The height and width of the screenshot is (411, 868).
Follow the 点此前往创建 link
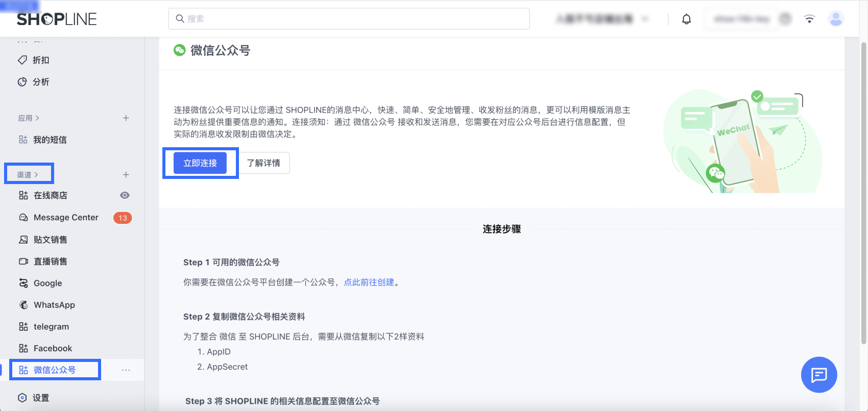point(369,282)
